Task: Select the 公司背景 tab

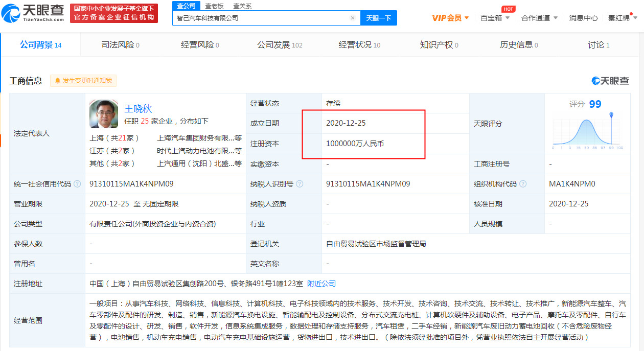Action: tap(41, 45)
